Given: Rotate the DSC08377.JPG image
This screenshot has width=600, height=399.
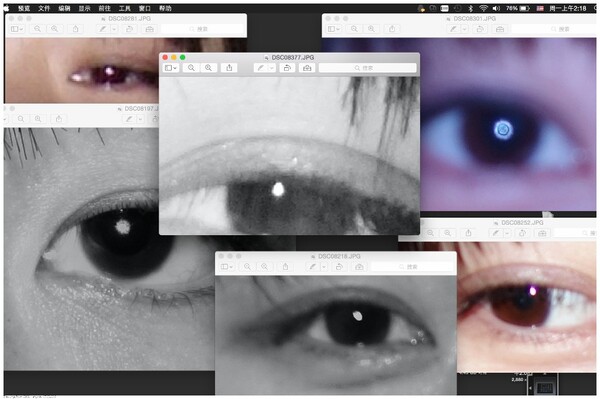Looking at the screenshot, I should click(x=287, y=68).
